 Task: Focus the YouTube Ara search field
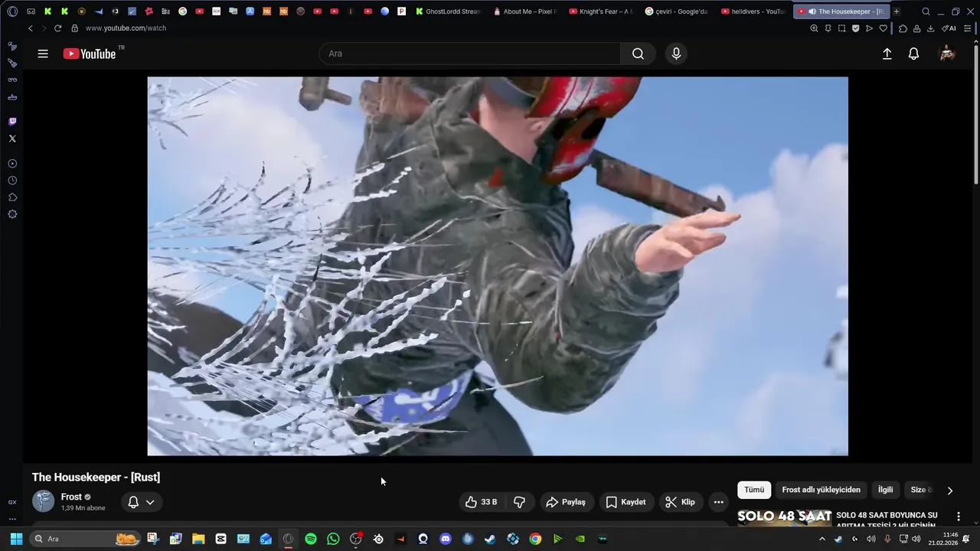point(470,54)
